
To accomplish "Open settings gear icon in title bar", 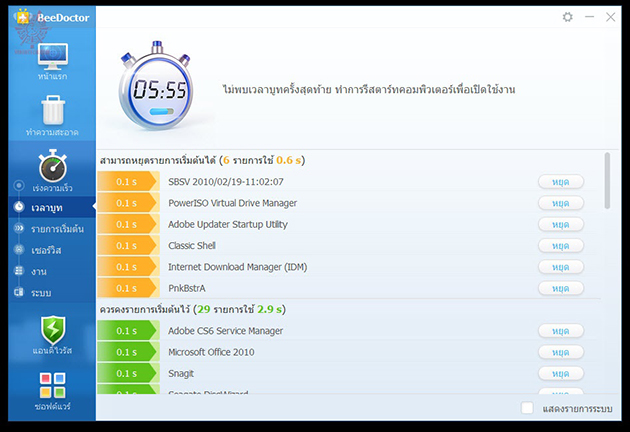I will [x=567, y=17].
